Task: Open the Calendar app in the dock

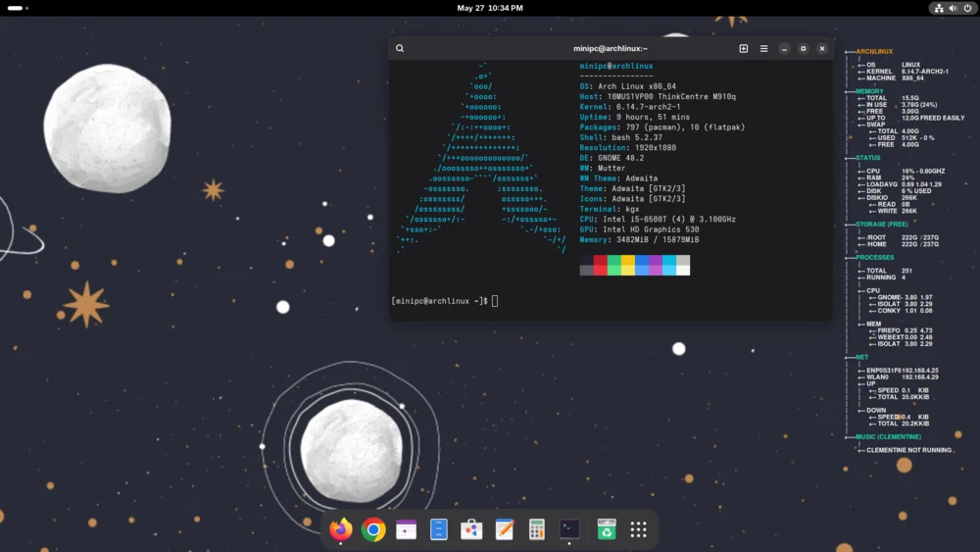Action: [x=407, y=529]
